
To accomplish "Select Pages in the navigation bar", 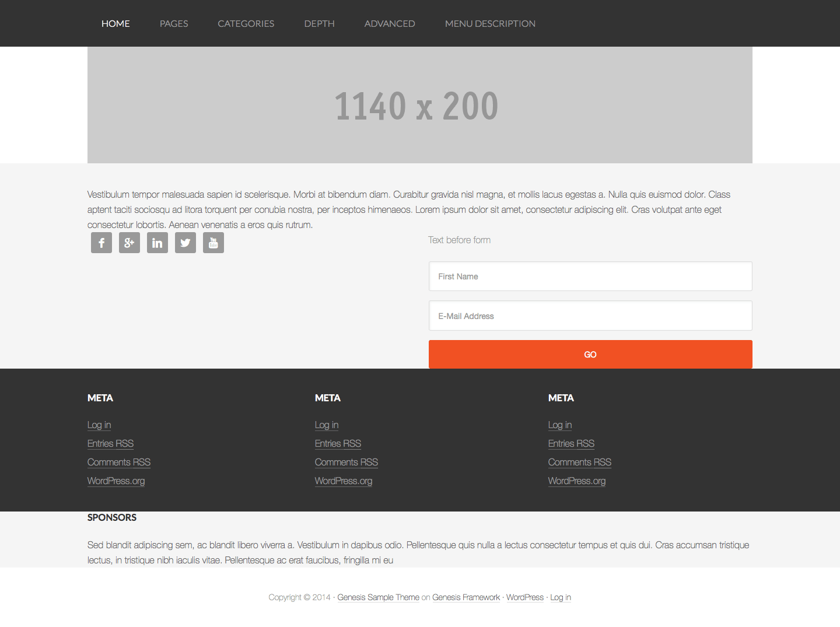I will [174, 23].
